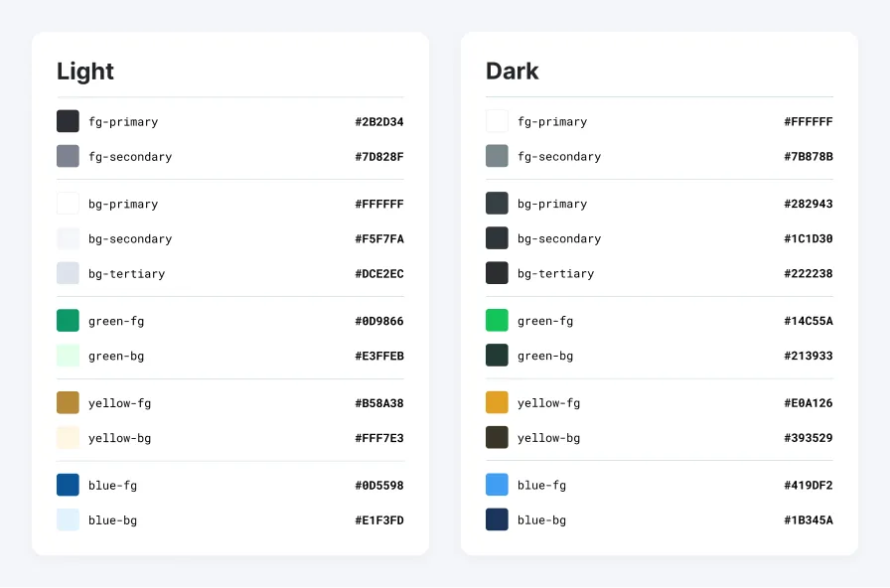Click the hex code #2B2D34

[x=380, y=121]
